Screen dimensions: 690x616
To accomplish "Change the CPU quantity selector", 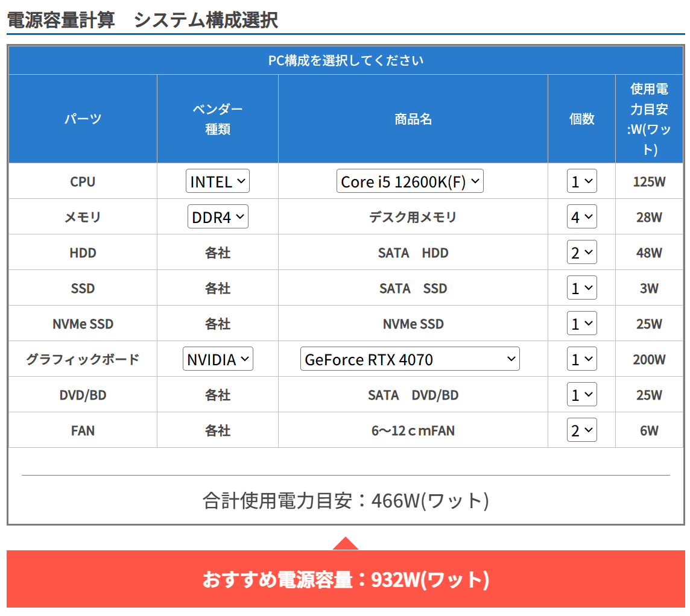I will (581, 181).
